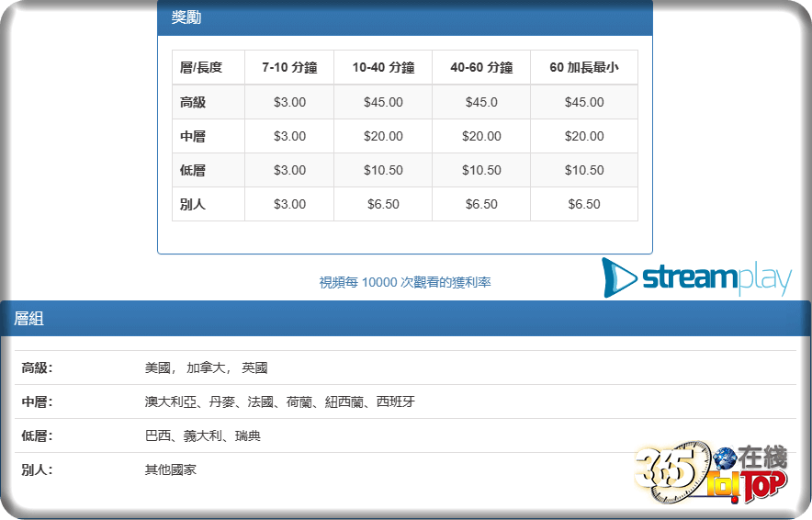Select the 層/長度 column header

pyautogui.click(x=209, y=67)
